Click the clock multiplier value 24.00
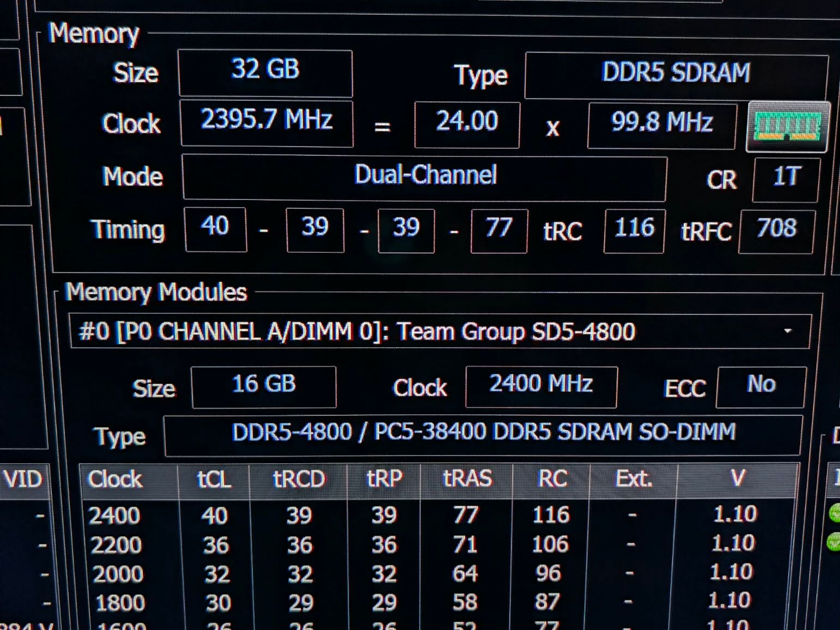The width and height of the screenshot is (840, 630). point(467,125)
